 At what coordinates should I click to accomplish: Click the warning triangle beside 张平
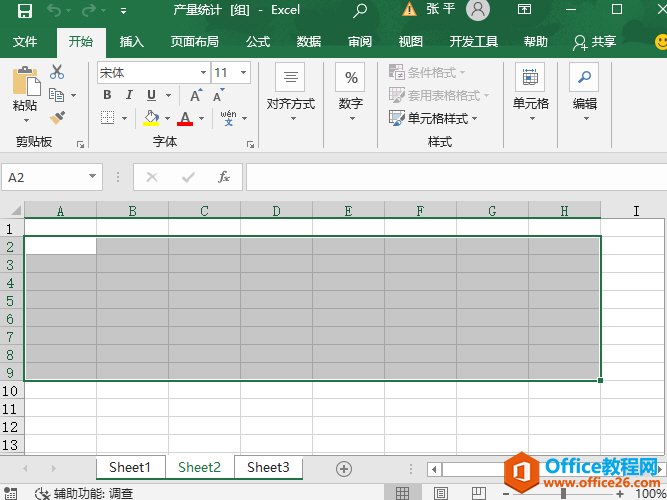click(x=409, y=9)
